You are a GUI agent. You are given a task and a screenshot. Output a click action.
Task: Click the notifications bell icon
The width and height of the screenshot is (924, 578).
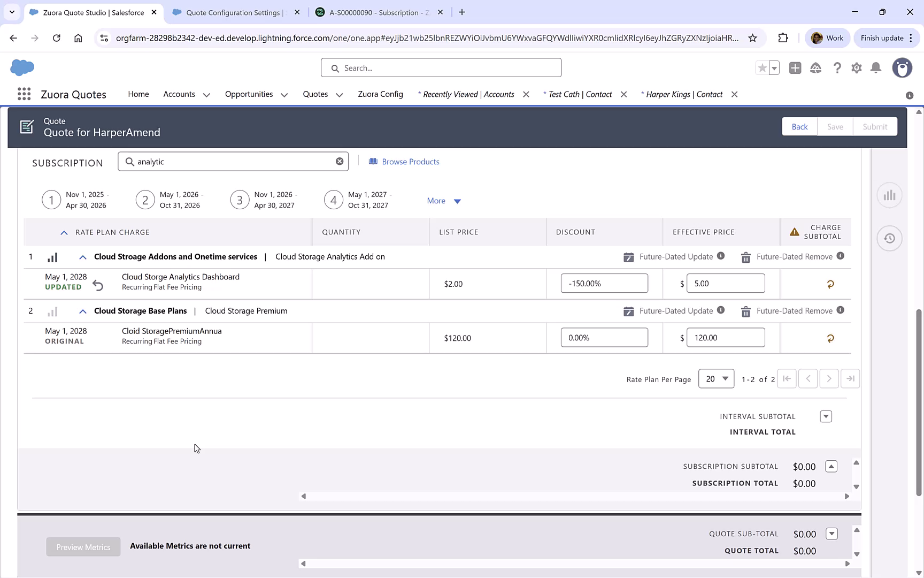pos(876,68)
